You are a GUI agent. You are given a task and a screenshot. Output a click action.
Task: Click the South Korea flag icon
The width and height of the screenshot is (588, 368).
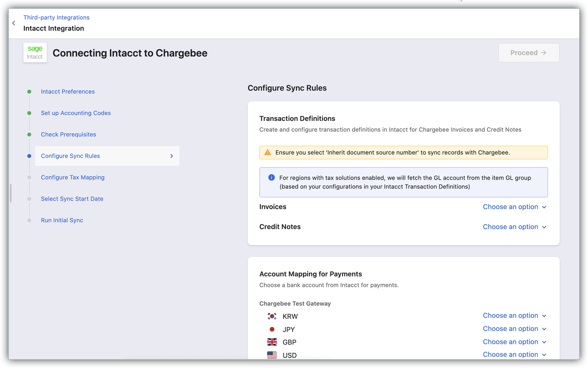[272, 316]
